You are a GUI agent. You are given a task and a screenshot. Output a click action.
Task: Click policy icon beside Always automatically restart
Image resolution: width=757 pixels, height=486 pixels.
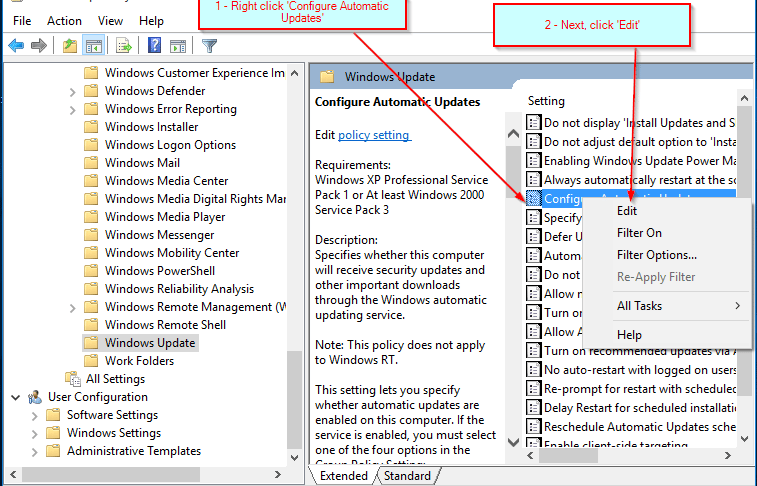[533, 180]
